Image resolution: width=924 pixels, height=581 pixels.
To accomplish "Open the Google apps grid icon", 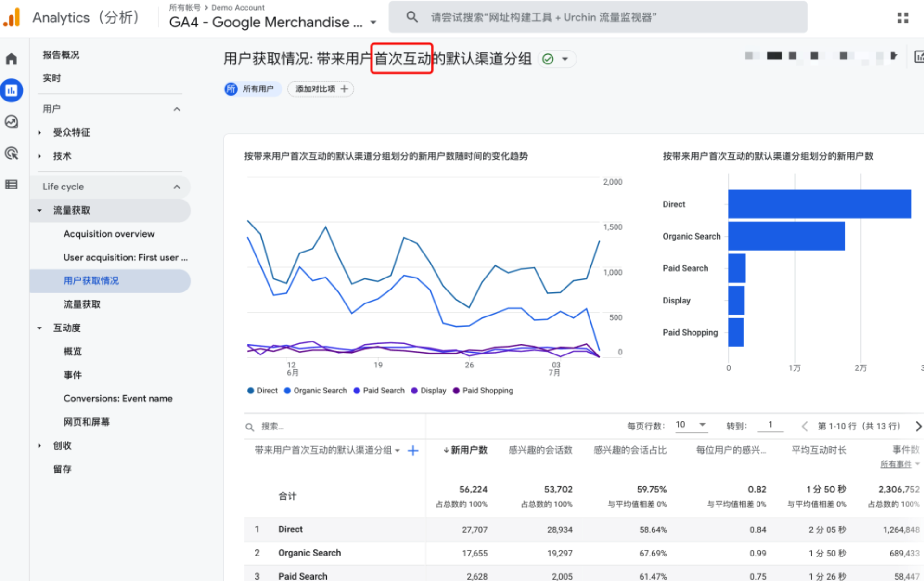I will [x=903, y=18].
